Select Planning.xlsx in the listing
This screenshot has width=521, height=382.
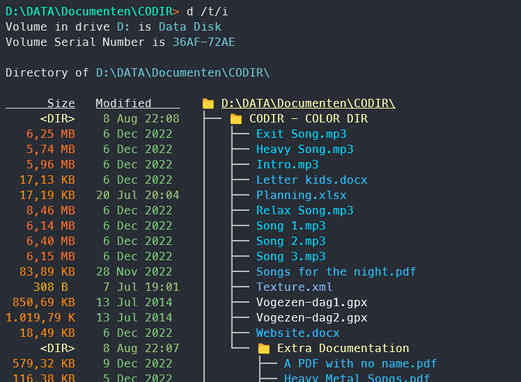301,195
